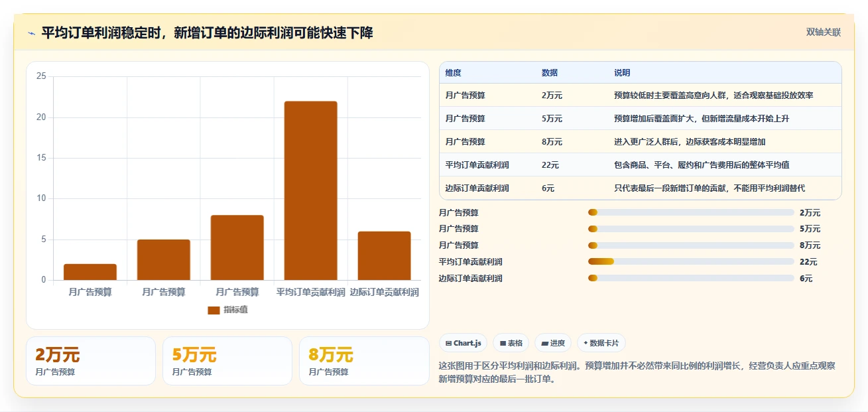The width and height of the screenshot is (868, 412).
Task: Click the table row label 平均订单贡献利润
Action: pyautogui.click(x=477, y=165)
